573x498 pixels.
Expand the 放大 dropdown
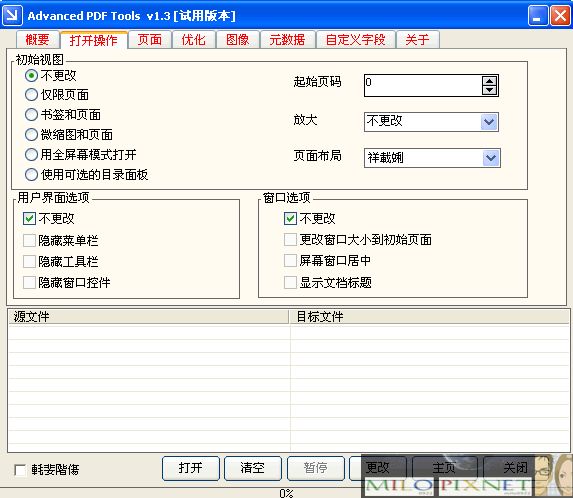tap(489, 122)
